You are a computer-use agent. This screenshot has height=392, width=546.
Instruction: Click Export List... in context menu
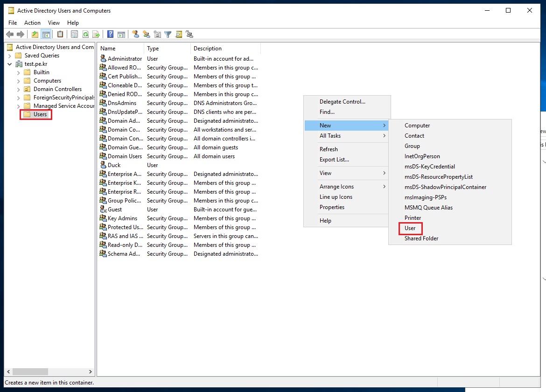tap(346, 160)
